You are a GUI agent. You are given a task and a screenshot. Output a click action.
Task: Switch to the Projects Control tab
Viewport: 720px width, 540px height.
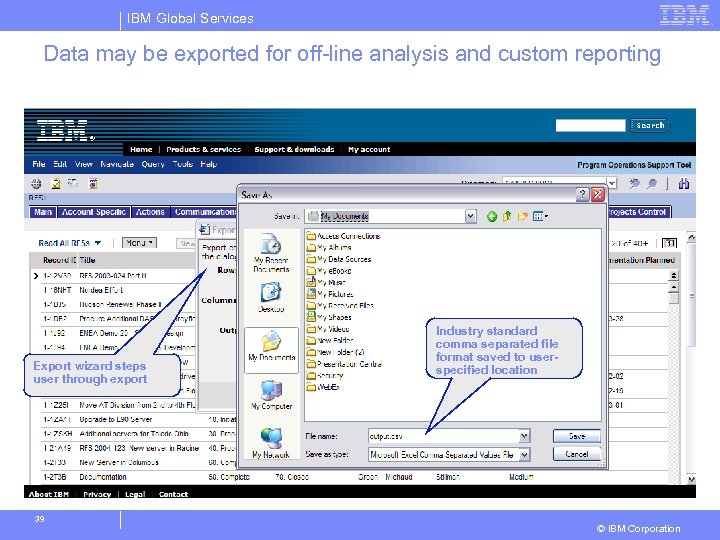point(638,212)
